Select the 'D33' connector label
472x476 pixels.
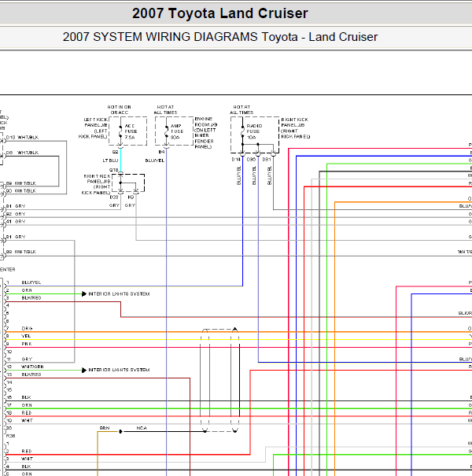[x=114, y=197]
